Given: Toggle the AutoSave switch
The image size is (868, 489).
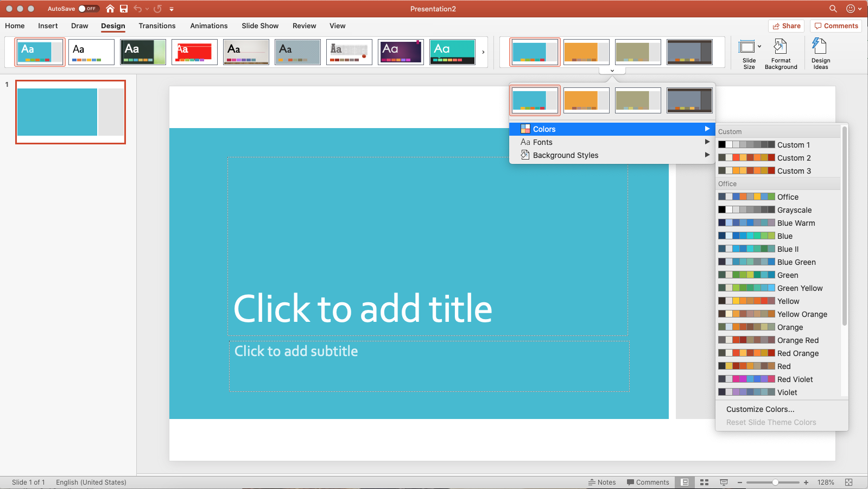Looking at the screenshot, I should click(x=88, y=9).
